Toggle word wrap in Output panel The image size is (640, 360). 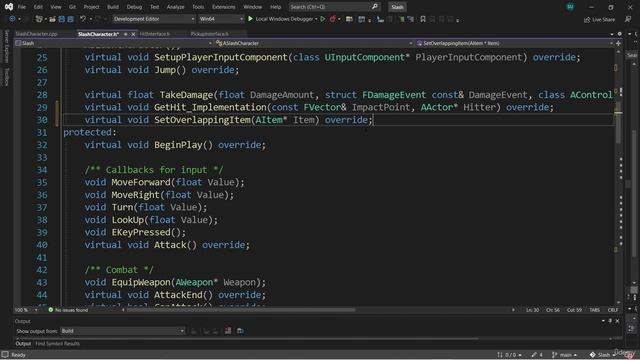[240, 331]
